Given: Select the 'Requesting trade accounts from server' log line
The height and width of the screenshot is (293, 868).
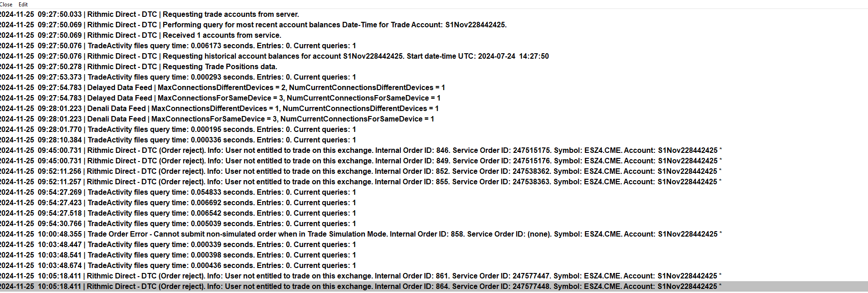Looking at the screenshot, I should pyautogui.click(x=182, y=15).
